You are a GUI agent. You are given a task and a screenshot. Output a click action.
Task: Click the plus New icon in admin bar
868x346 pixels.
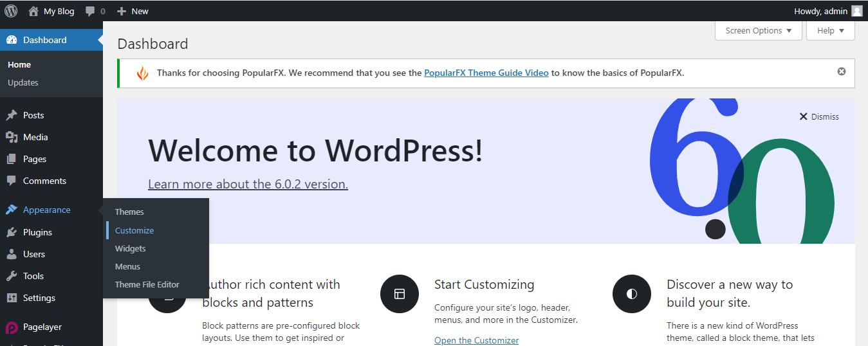pos(121,11)
